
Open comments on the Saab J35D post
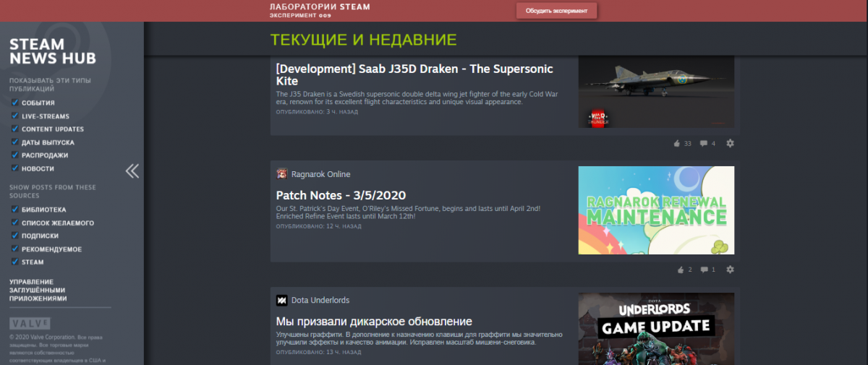click(x=707, y=143)
